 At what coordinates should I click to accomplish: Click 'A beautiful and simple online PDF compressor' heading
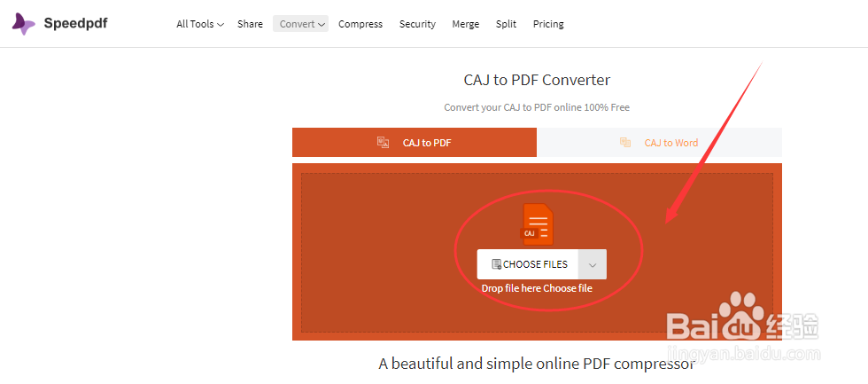click(537, 364)
